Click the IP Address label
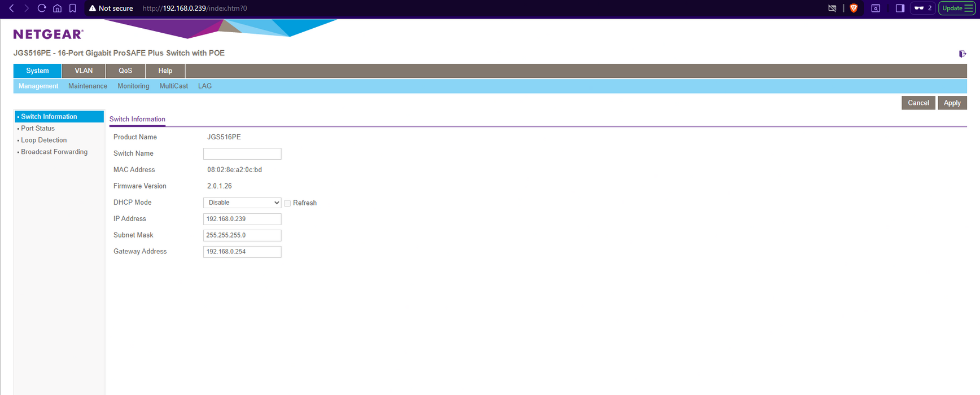The width and height of the screenshot is (980, 395). pos(130,219)
